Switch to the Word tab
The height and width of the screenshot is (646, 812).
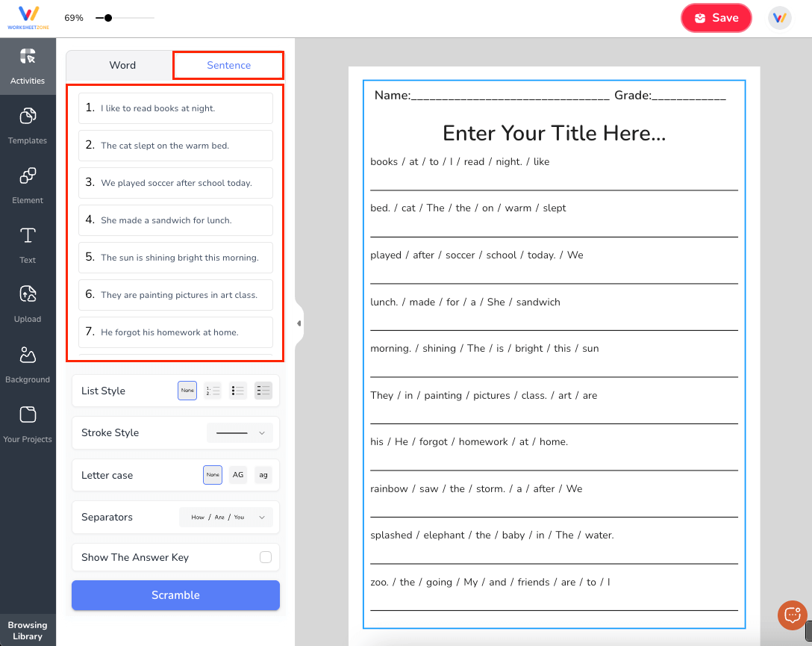pyautogui.click(x=122, y=65)
